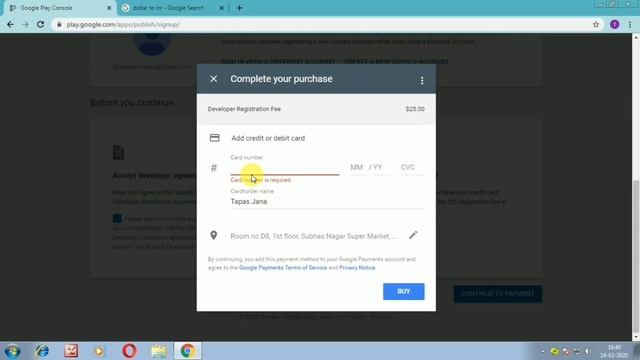Click the $25.00 fee amount
The image size is (640, 360).
(x=415, y=109)
